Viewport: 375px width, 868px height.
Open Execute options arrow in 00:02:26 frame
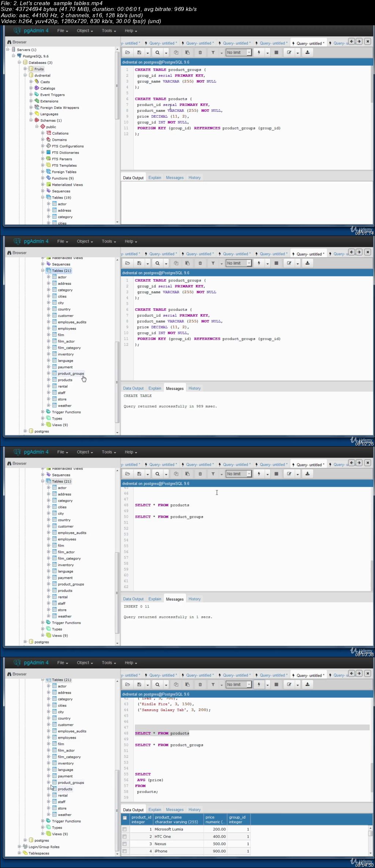point(267,263)
